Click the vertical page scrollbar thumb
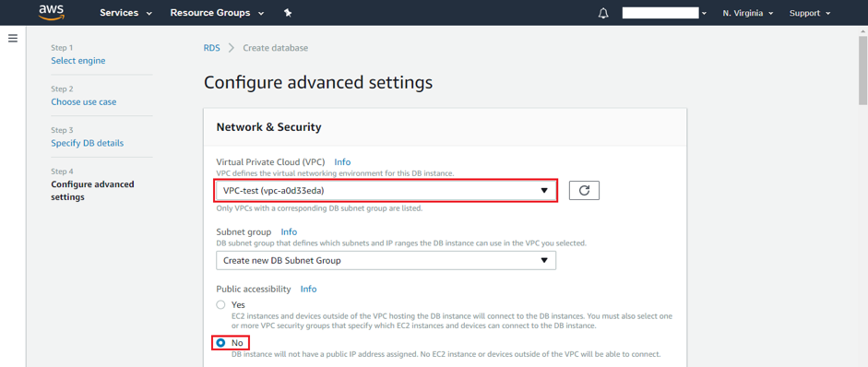Screen dimensions: 868x367 tap(863, 70)
